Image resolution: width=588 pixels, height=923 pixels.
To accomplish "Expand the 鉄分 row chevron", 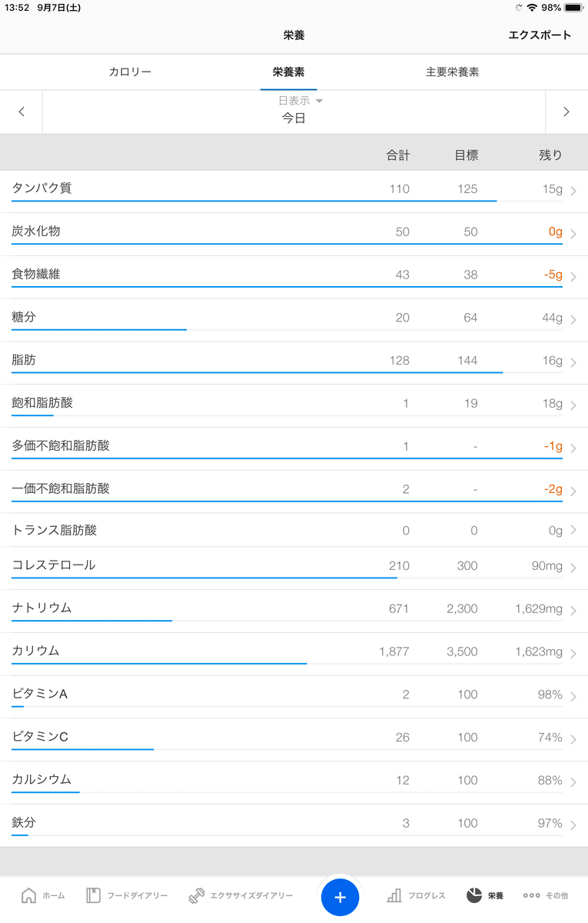I will (573, 825).
